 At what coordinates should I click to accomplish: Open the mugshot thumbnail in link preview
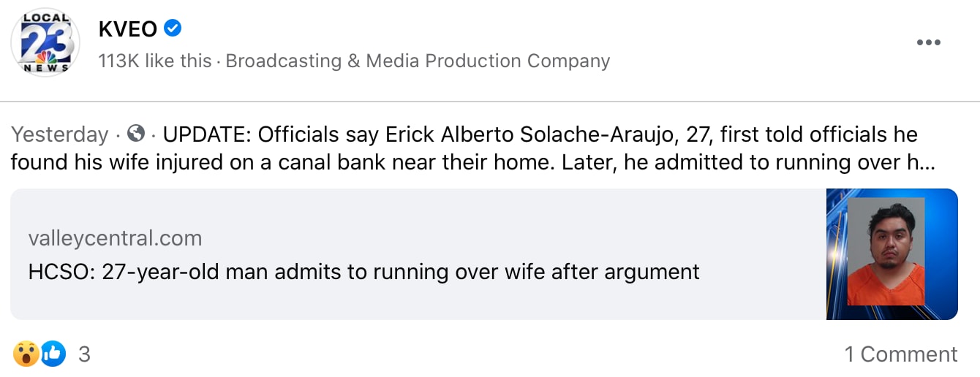892,254
